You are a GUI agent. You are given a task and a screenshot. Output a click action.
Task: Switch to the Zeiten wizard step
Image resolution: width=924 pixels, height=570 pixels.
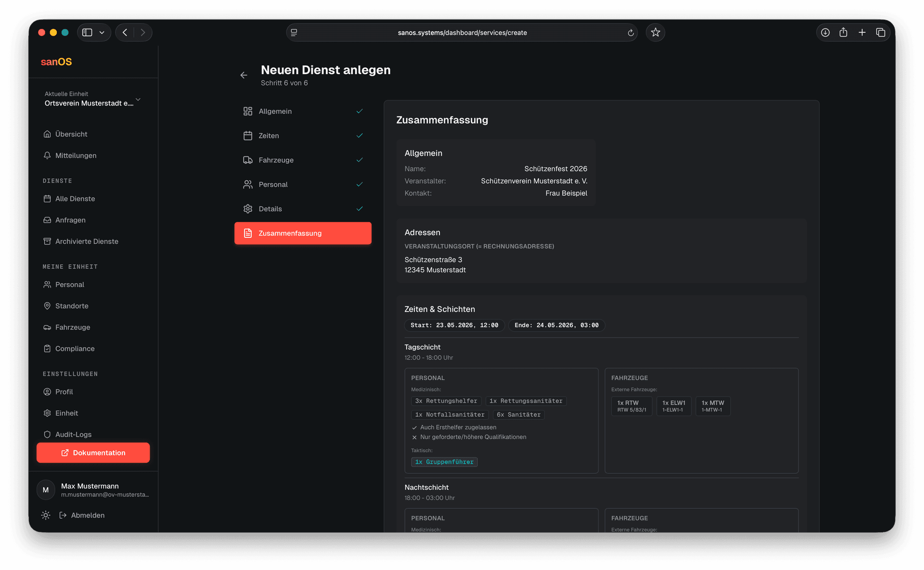tap(302, 136)
